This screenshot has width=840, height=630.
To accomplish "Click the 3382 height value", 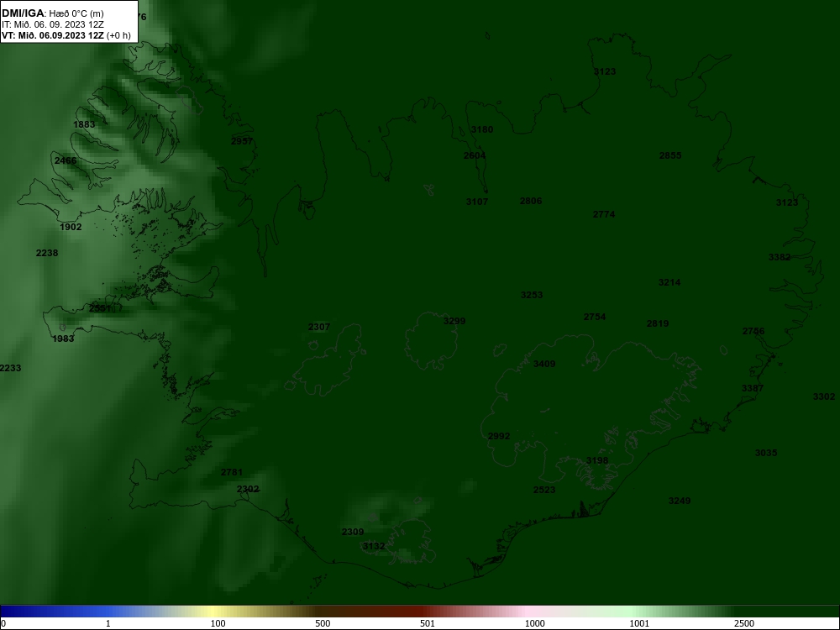I will coord(780,257).
